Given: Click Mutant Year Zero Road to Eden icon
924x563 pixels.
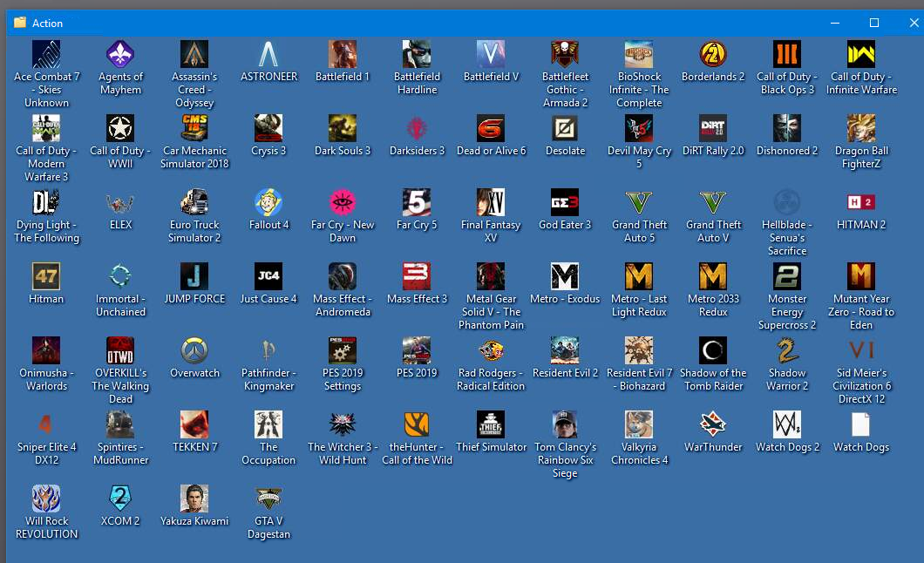Looking at the screenshot, I should (861, 277).
